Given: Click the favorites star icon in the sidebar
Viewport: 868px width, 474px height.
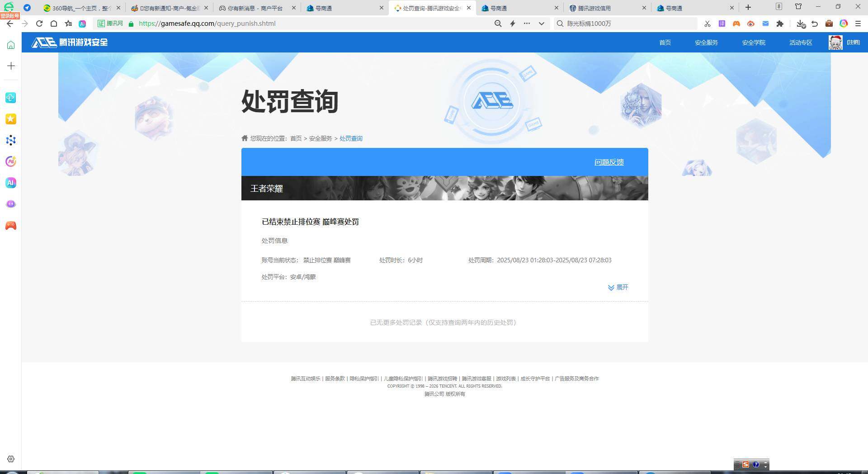Looking at the screenshot, I should coord(10,119).
